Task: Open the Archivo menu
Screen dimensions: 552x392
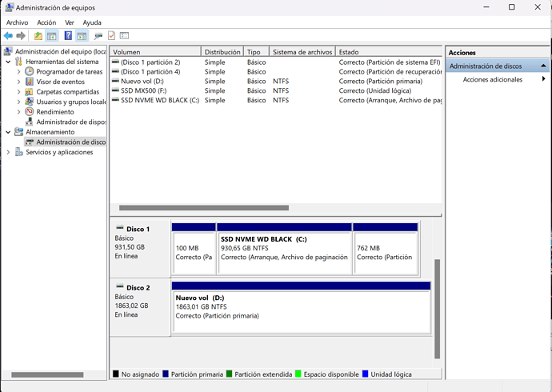Action: (x=18, y=22)
